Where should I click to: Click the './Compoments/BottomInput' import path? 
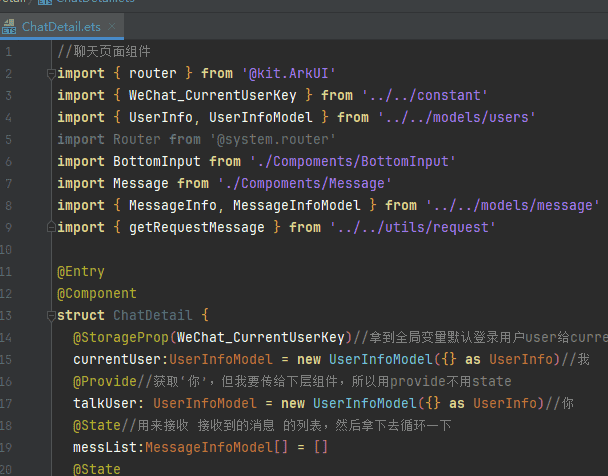click(353, 162)
